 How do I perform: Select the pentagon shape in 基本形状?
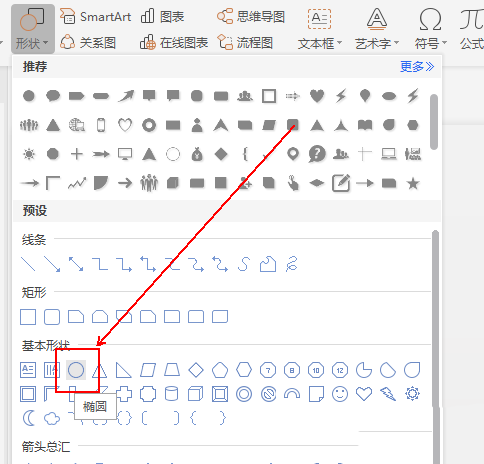click(220, 370)
